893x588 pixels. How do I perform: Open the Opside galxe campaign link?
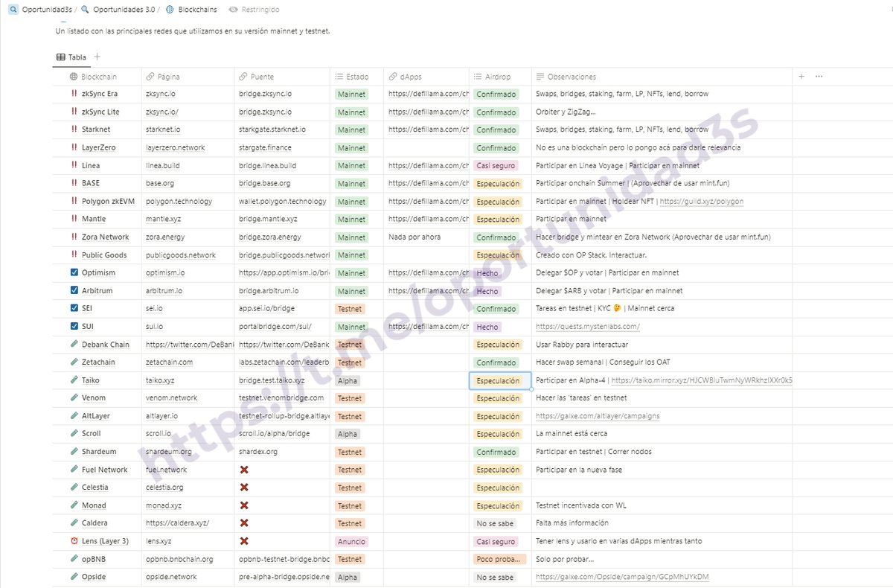(x=622, y=577)
